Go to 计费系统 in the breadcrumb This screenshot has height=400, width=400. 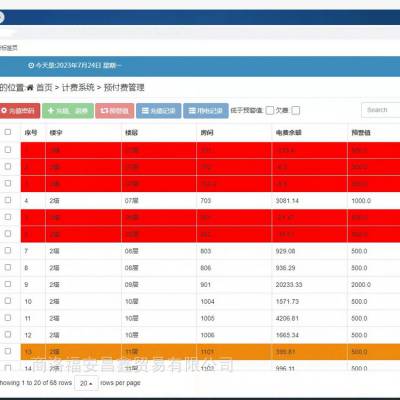click(78, 88)
